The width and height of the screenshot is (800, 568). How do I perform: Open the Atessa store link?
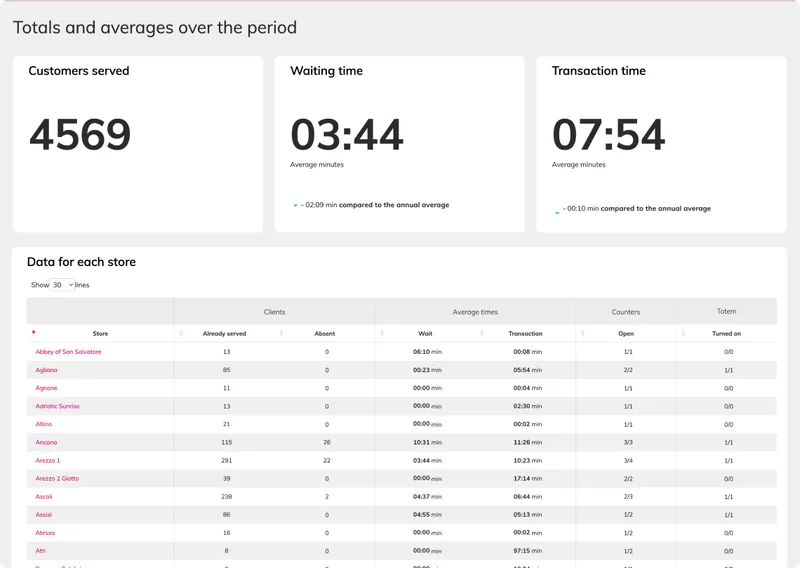pyautogui.click(x=45, y=533)
